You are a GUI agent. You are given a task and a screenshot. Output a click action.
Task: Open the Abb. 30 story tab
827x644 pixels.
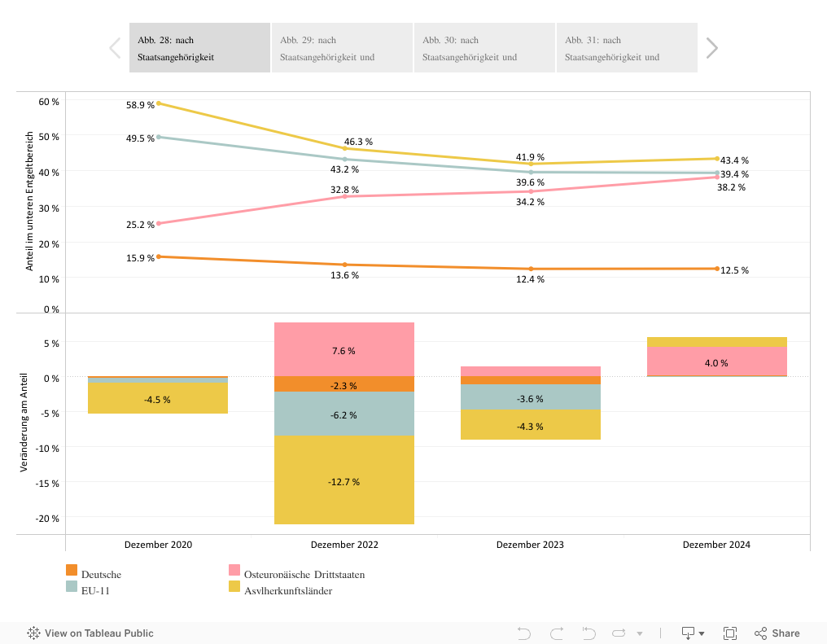tap(484, 48)
